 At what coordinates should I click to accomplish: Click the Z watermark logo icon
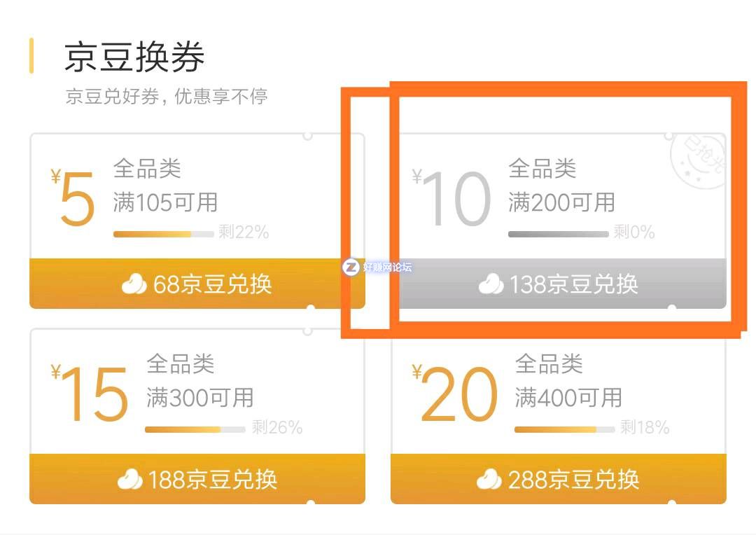tap(351, 267)
